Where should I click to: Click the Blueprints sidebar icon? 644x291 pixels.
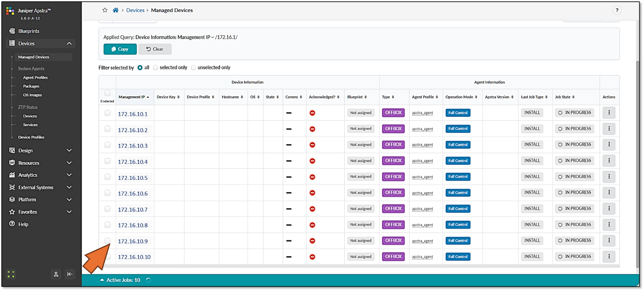click(12, 31)
